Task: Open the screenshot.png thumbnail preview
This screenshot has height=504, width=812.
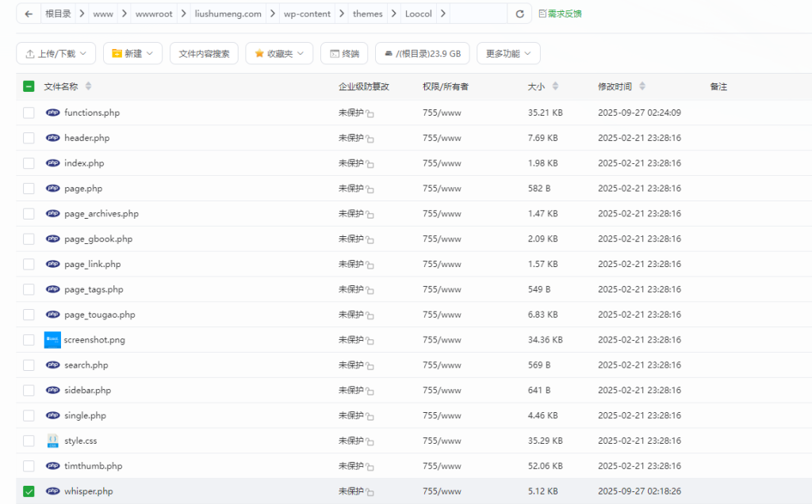Action: [x=52, y=340]
